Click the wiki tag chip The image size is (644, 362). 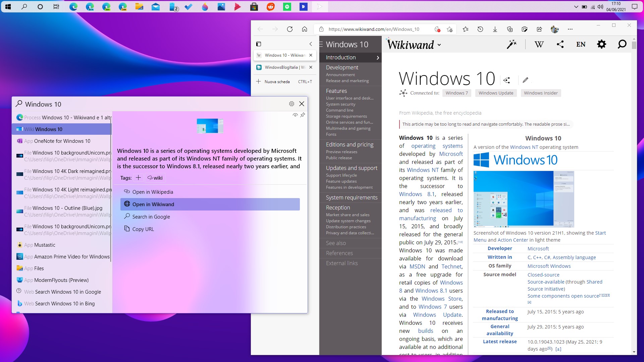click(155, 178)
